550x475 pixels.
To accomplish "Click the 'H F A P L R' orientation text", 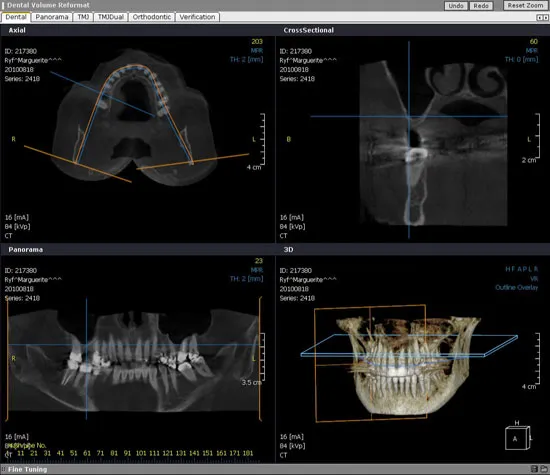I will 522,269.
